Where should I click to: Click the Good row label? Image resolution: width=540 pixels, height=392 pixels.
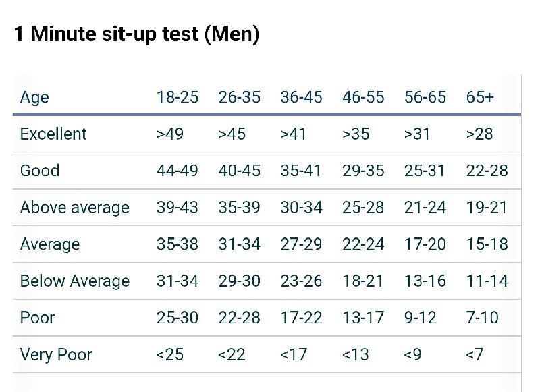[40, 171]
